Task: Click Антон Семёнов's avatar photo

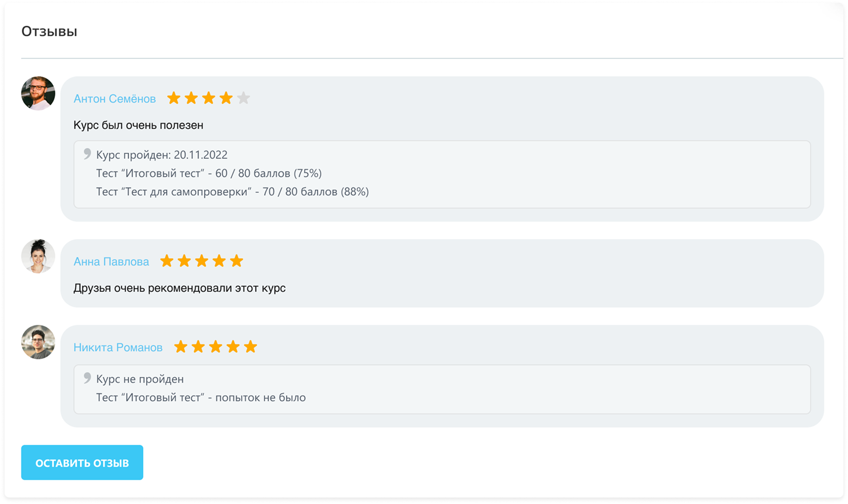Action: (x=38, y=93)
